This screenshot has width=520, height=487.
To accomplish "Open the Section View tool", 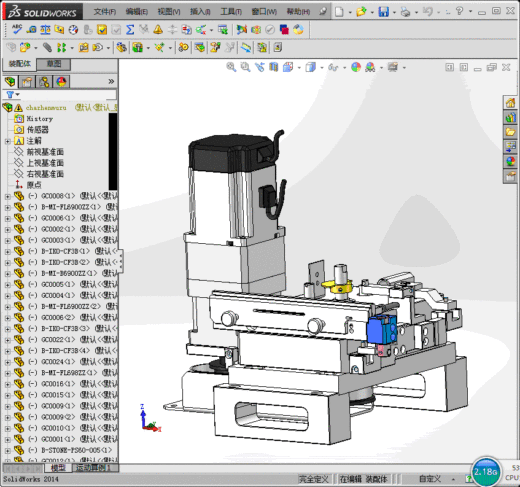I will [x=273, y=67].
